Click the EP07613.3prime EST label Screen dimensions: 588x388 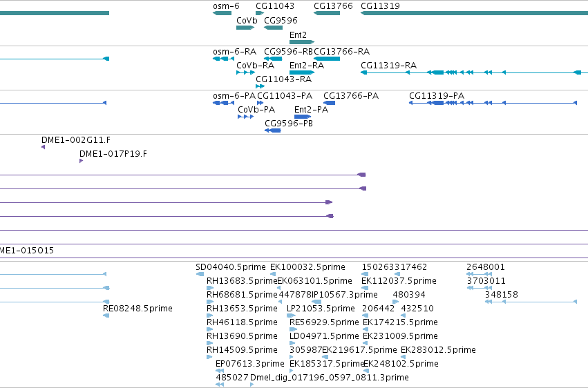[x=249, y=365]
